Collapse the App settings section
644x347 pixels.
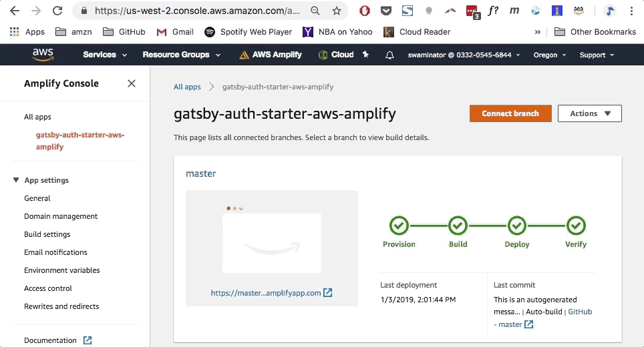tap(16, 180)
